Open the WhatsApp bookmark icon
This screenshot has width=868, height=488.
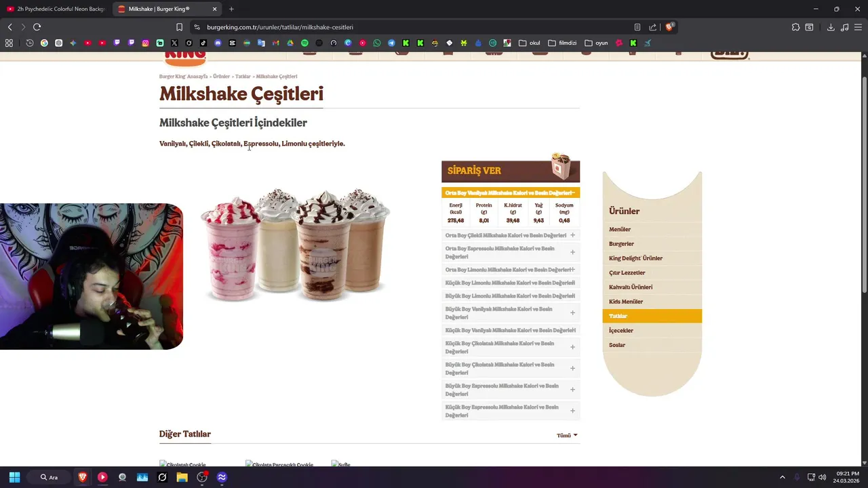click(377, 43)
